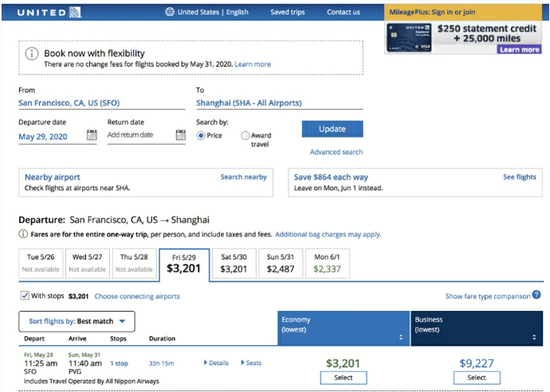The width and height of the screenshot is (550, 392).
Task: Select the Price radio button
Action: [201, 135]
